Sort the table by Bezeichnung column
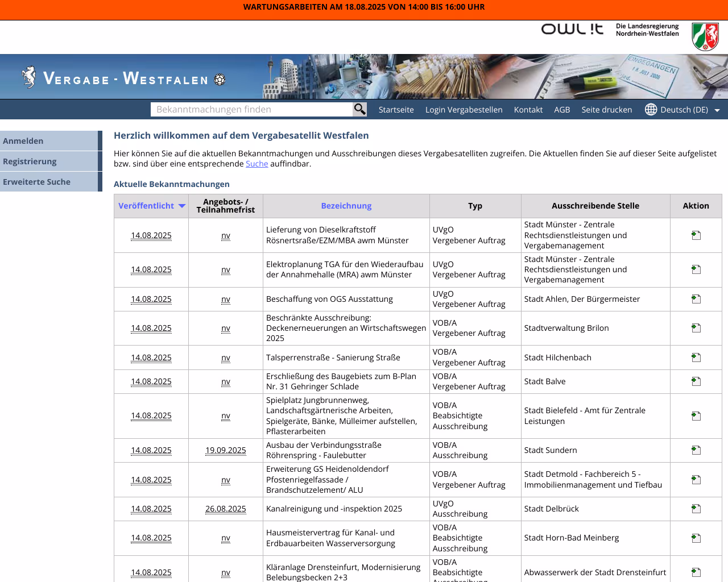The height and width of the screenshot is (582, 728). [346, 205]
